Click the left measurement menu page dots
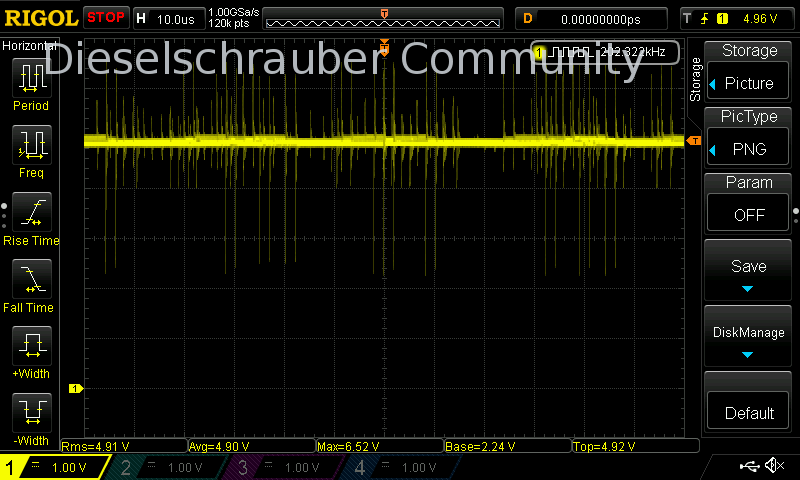Viewport: 800px width, 480px height. [4, 216]
